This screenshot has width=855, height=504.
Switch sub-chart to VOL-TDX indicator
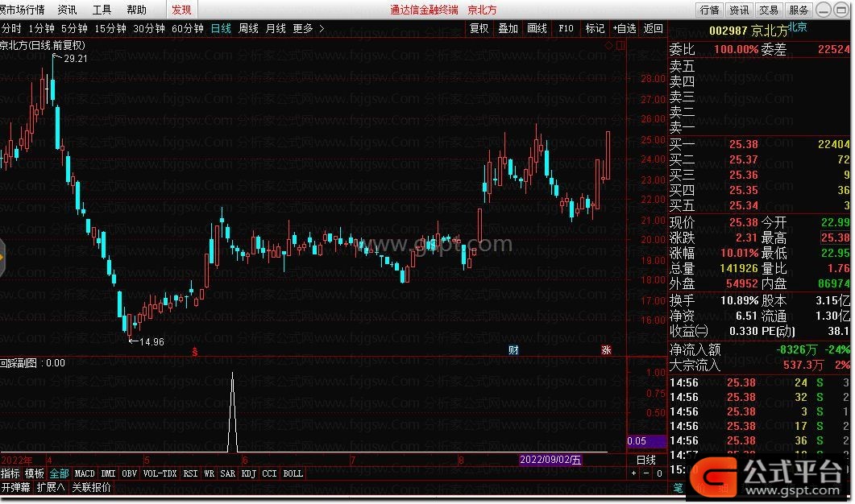pyautogui.click(x=160, y=473)
